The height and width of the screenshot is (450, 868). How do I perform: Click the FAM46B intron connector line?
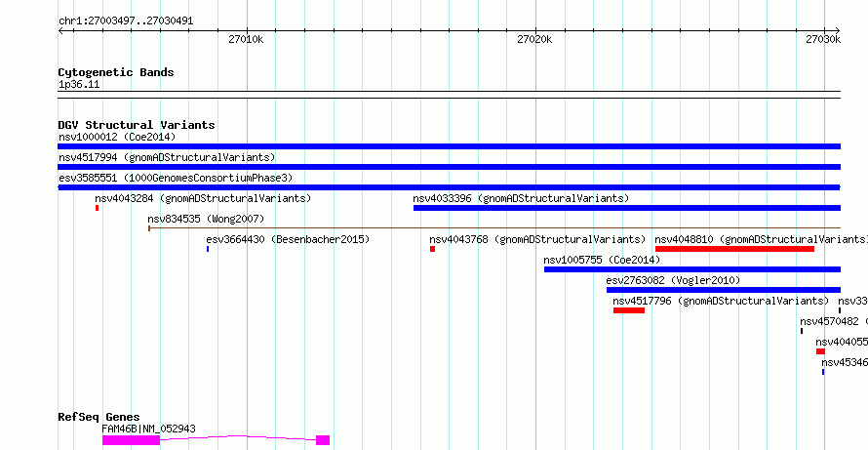point(238,437)
